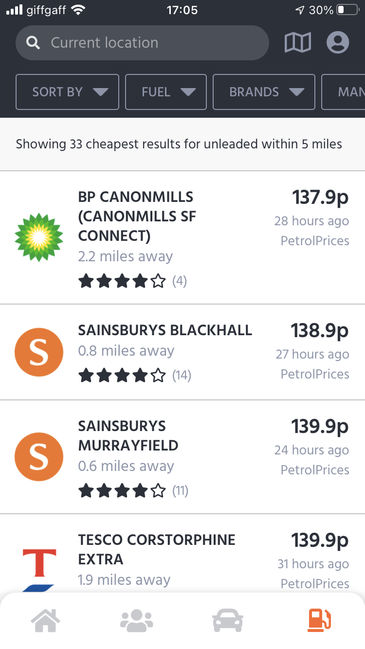Screen dimensions: 365x649
Task: Select Tesco Corstorphine Extra listing
Action: pos(182,553)
